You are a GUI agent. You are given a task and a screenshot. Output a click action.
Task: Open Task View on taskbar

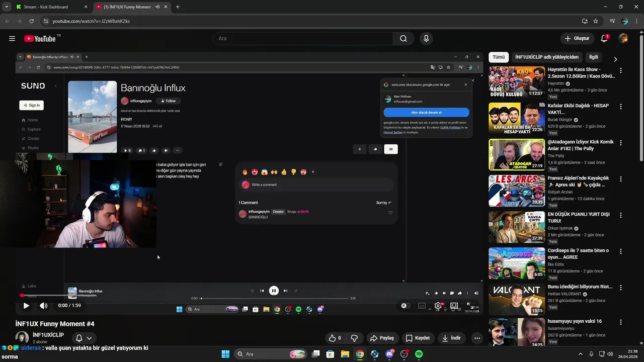(x=315, y=354)
